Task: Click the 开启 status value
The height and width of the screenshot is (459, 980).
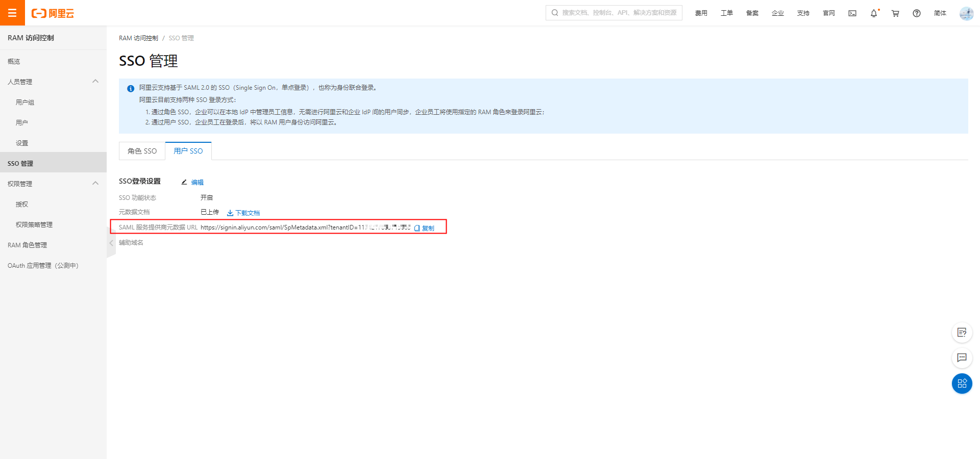Action: point(206,197)
